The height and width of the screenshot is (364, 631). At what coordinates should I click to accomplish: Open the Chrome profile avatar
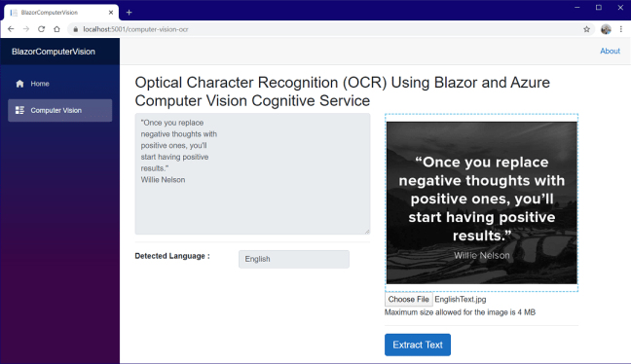click(x=606, y=29)
